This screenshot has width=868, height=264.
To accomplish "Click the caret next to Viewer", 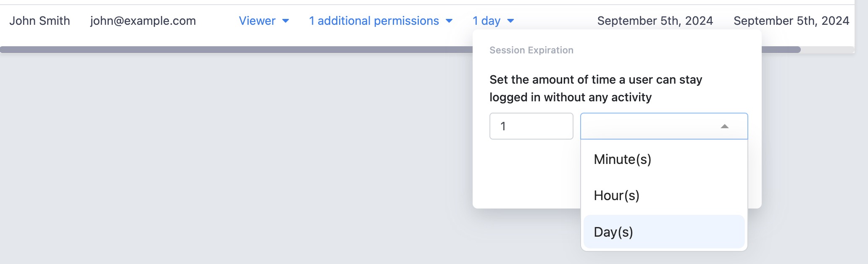I will (x=286, y=21).
